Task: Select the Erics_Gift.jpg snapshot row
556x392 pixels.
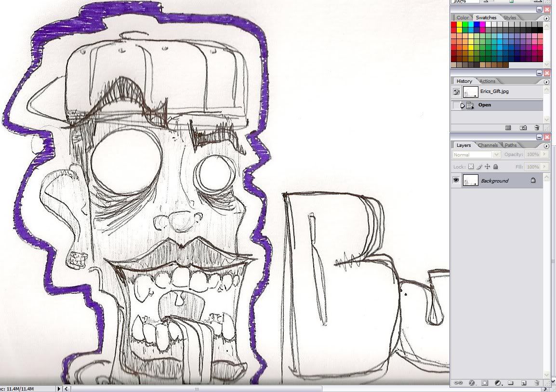Action: click(x=497, y=92)
